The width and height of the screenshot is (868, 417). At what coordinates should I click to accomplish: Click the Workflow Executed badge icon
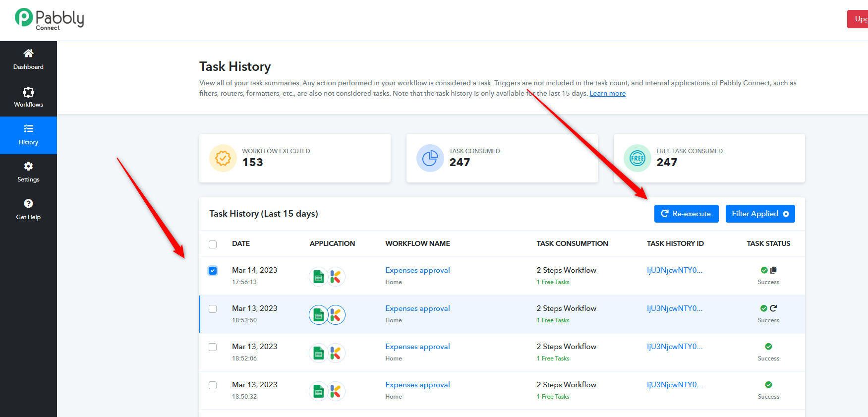point(223,158)
